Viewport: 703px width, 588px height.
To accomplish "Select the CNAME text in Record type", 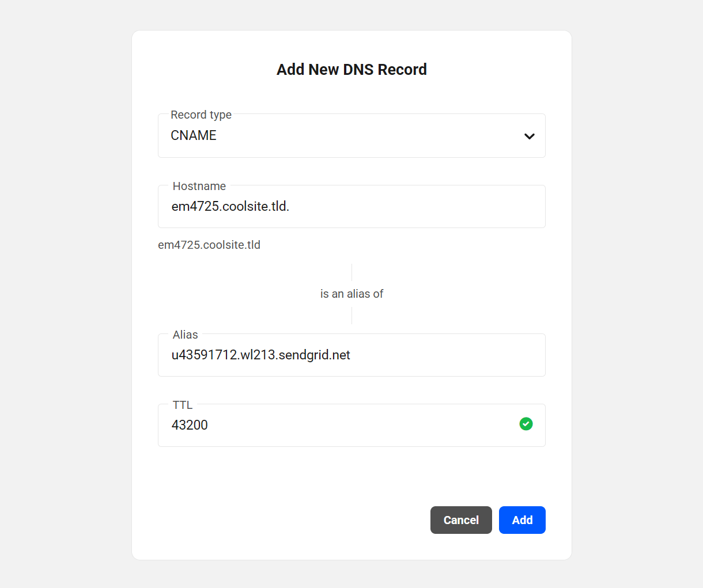I will (x=193, y=136).
